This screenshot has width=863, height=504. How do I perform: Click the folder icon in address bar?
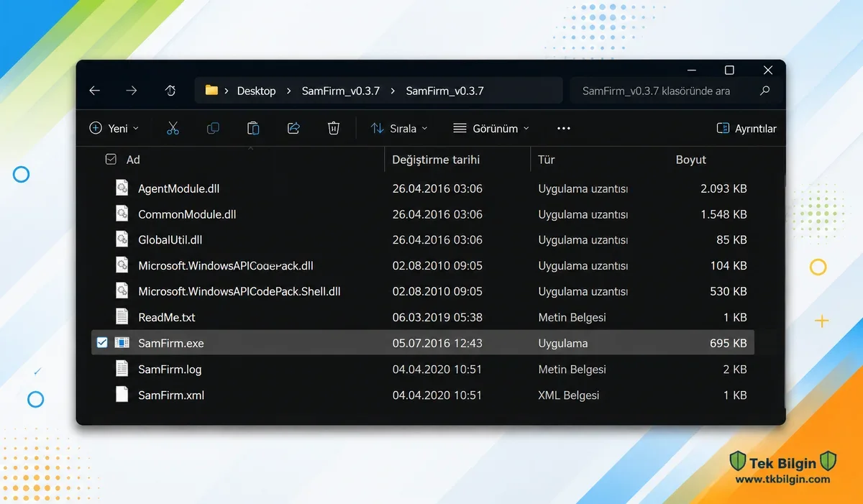pyautogui.click(x=211, y=91)
